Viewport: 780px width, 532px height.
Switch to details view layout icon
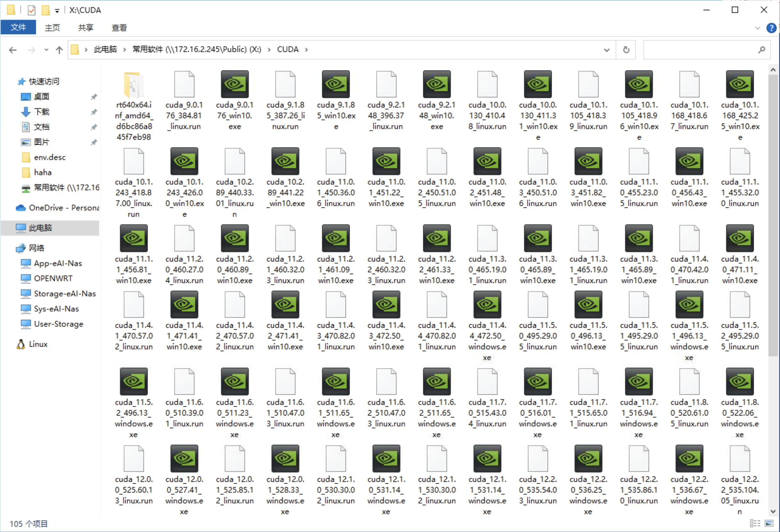pos(755,523)
